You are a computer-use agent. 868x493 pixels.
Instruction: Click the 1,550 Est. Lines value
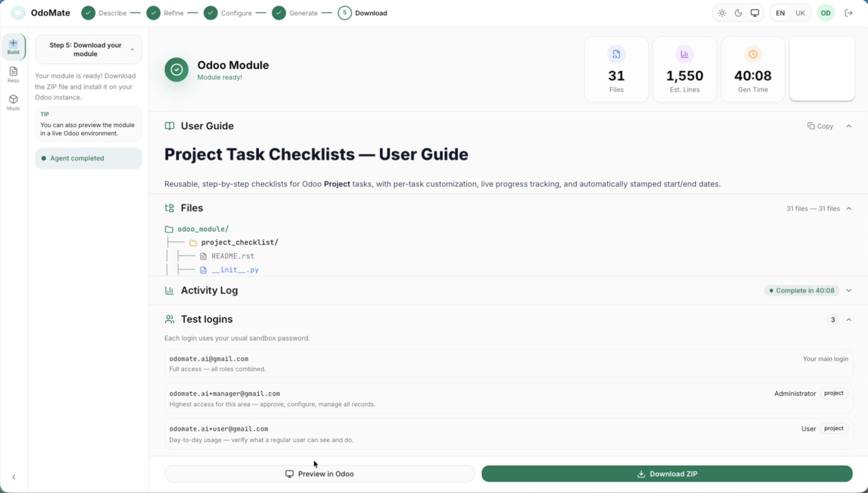click(x=685, y=75)
